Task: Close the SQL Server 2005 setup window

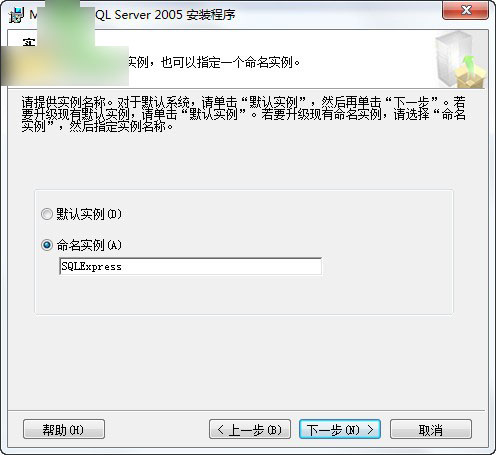Action: coord(465,10)
